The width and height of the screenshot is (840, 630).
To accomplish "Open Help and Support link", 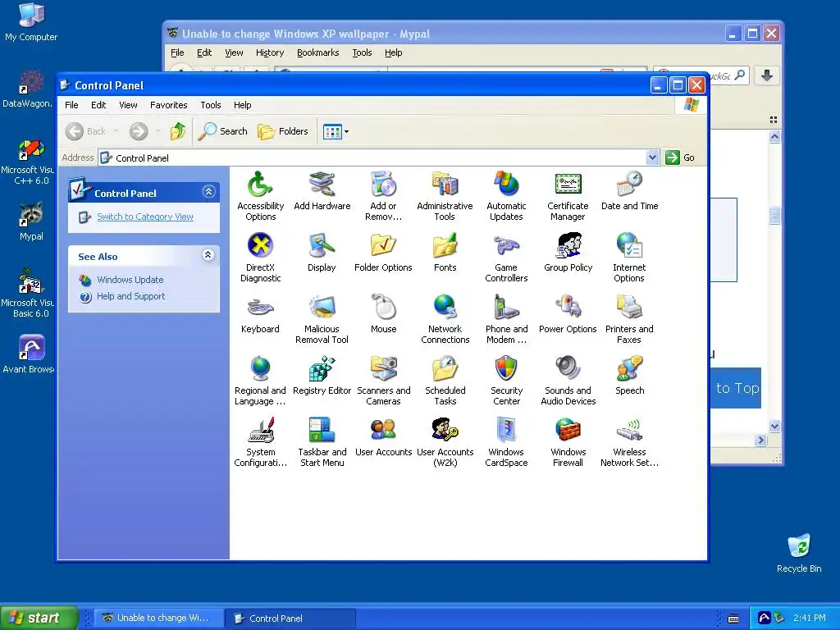I will 130,296.
